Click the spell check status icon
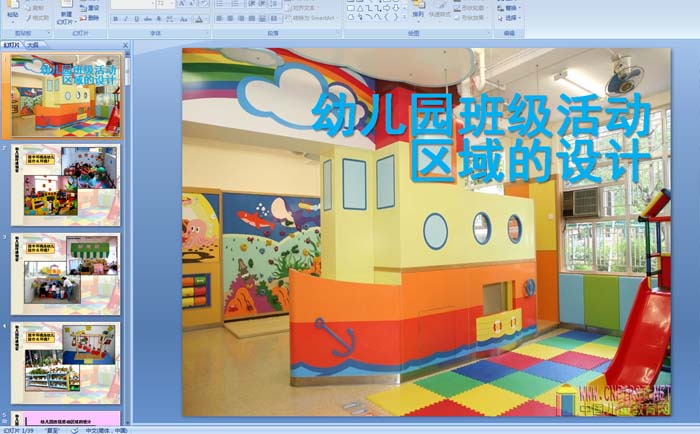The width and height of the screenshot is (700, 434). [x=75, y=430]
